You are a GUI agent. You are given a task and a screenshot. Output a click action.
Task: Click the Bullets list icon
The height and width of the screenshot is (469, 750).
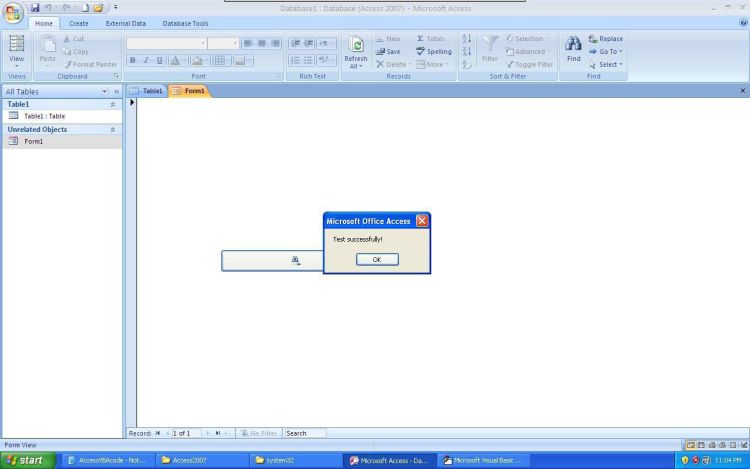click(x=309, y=60)
